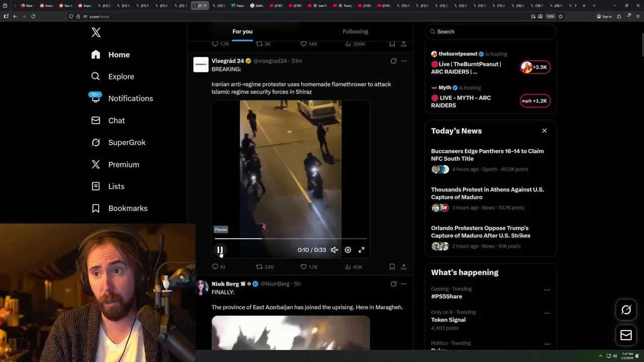
Task: Open LIVE - MYTH - ARC RAIDERS stream
Action: [x=461, y=102]
